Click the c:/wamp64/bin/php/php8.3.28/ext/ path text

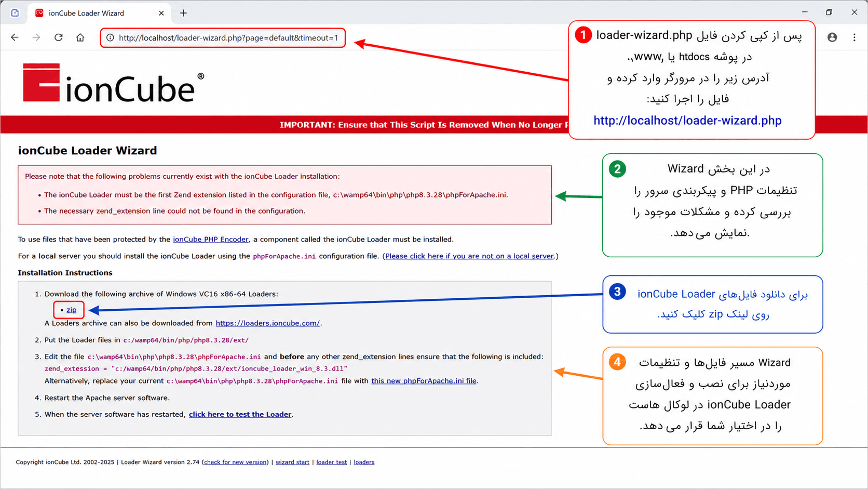pyautogui.click(x=186, y=340)
